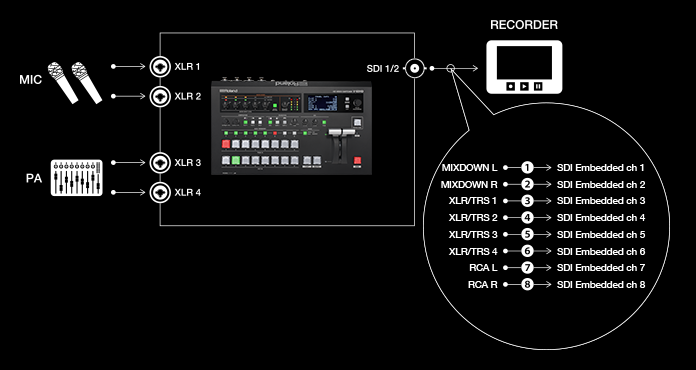Click the SDI Embedded ch 5 label
The height and width of the screenshot is (370, 696).
601,234
